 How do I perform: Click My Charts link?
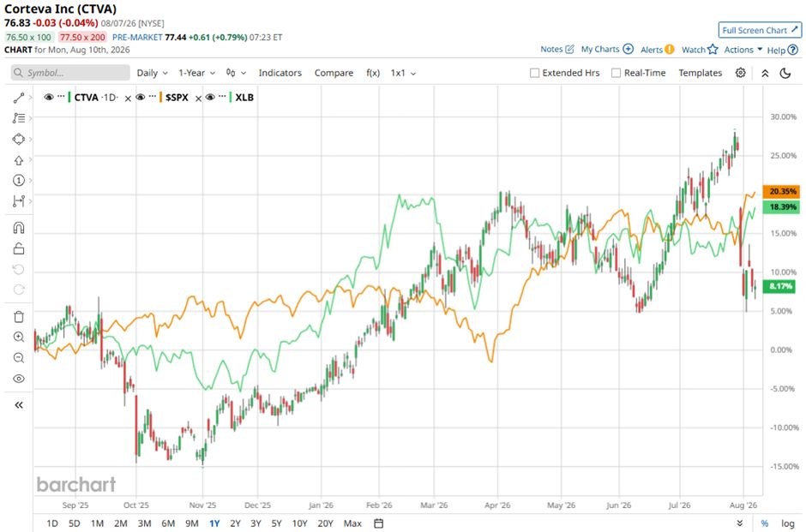[607, 50]
